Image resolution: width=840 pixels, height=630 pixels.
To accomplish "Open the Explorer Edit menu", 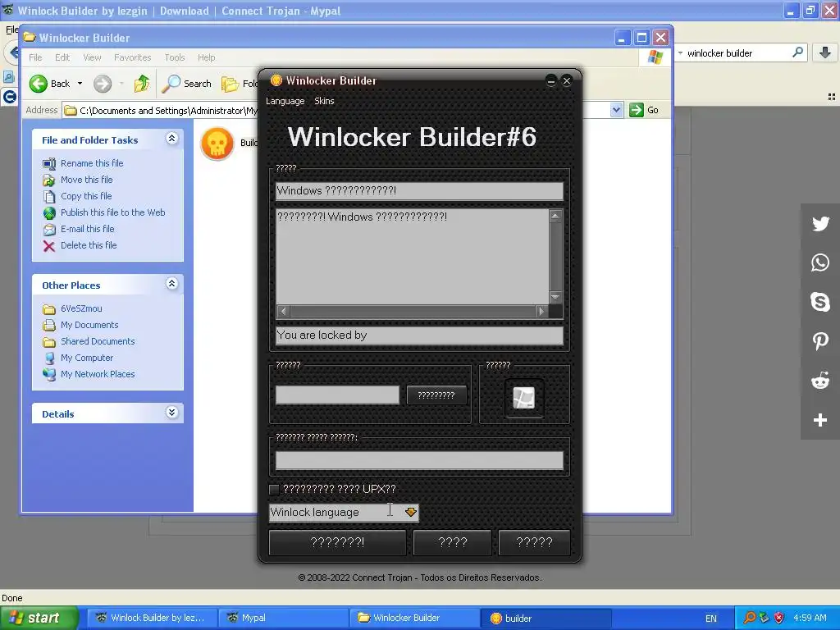I will pyautogui.click(x=62, y=57).
